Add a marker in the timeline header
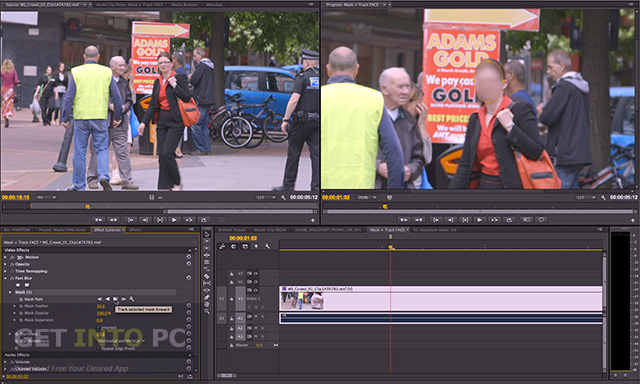 tap(256, 246)
